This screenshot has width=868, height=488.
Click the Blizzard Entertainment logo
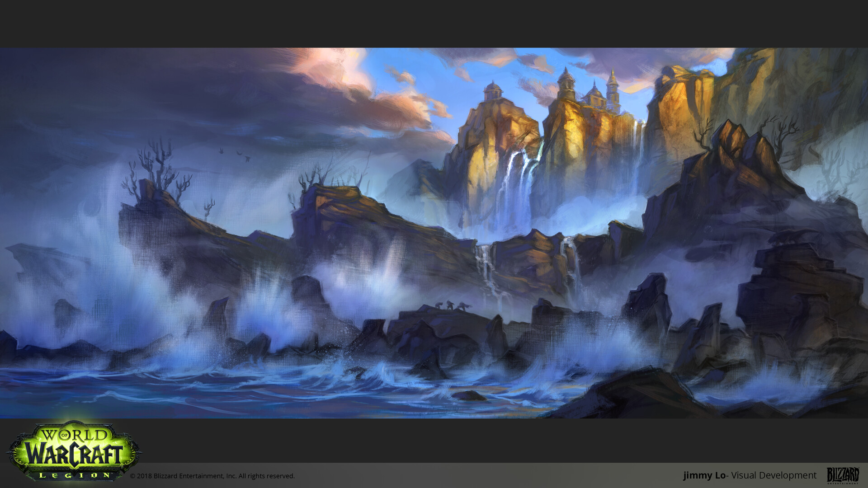[843, 475]
